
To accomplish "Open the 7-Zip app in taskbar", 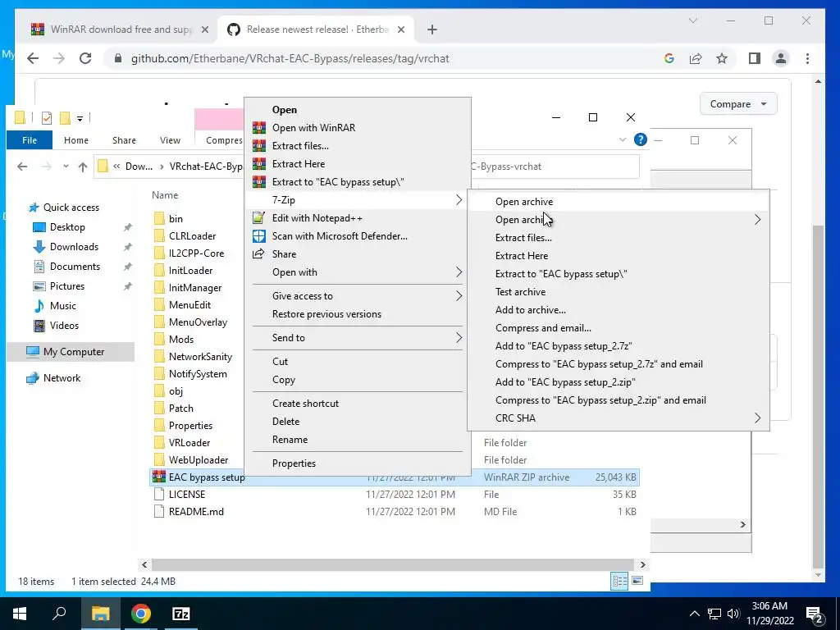I will coord(181,614).
